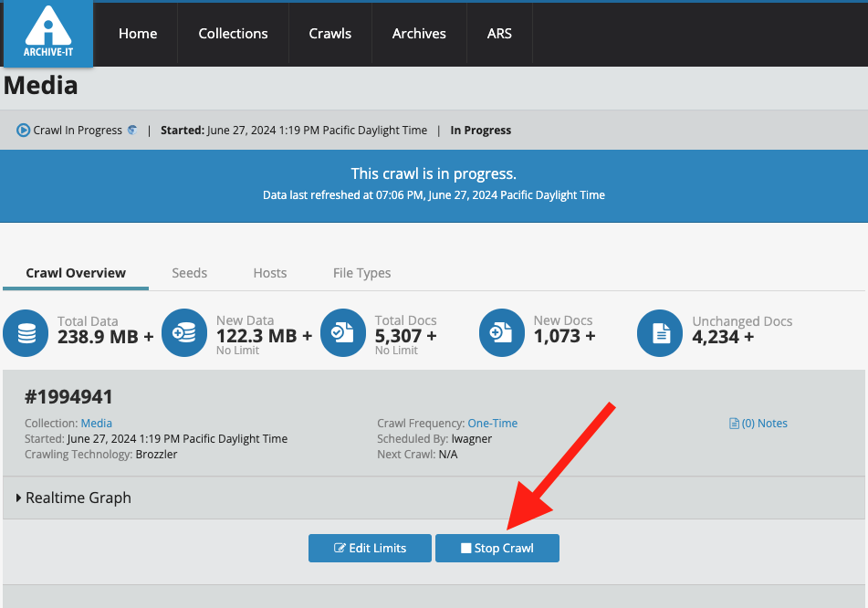Screen dimensions: 868x608
Task: Click the Edit Limits button
Action: click(370, 549)
